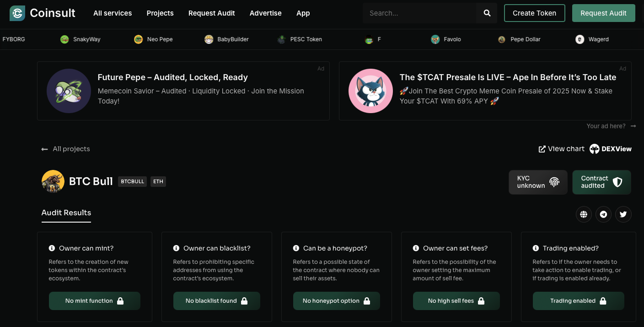Open the Telegram icon link
The image size is (644, 327).
click(x=603, y=214)
